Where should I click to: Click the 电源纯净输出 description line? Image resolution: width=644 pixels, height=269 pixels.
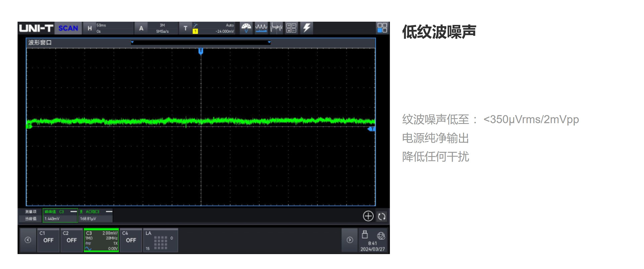[435, 138]
